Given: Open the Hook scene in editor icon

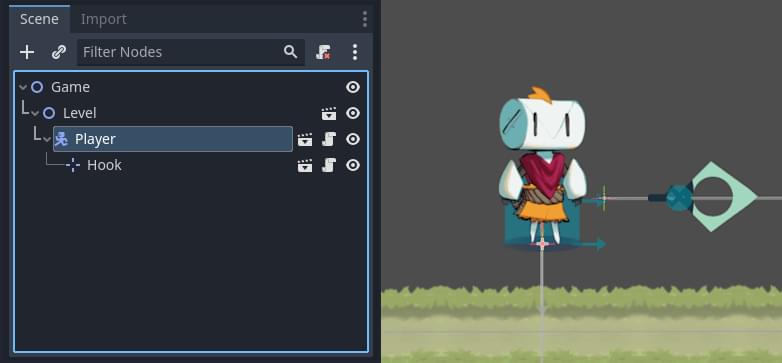Looking at the screenshot, I should click(305, 166).
